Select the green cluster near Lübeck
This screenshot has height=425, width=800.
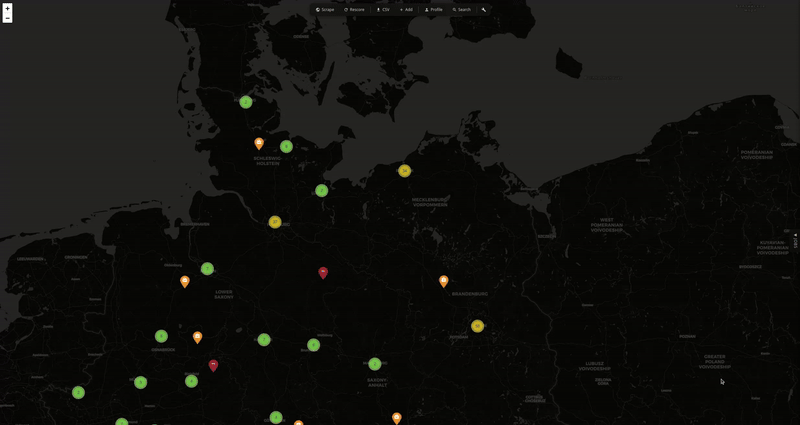(321, 191)
